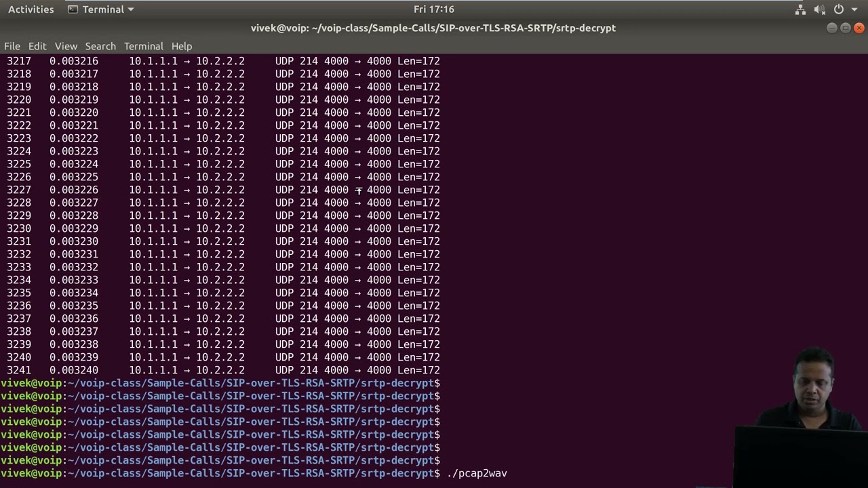Click the volume speaker icon in top bar

click(x=819, y=9)
